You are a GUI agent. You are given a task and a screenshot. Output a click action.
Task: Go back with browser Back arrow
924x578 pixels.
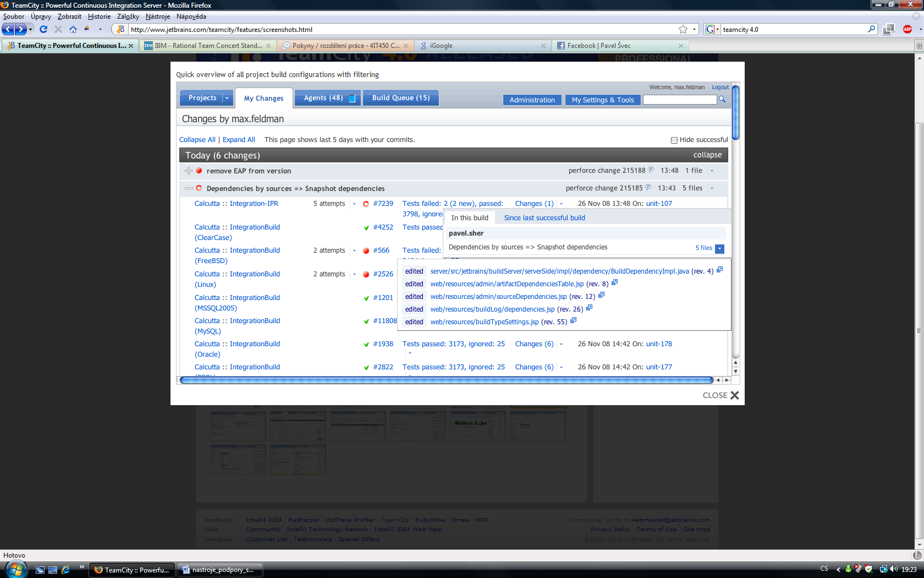8,29
